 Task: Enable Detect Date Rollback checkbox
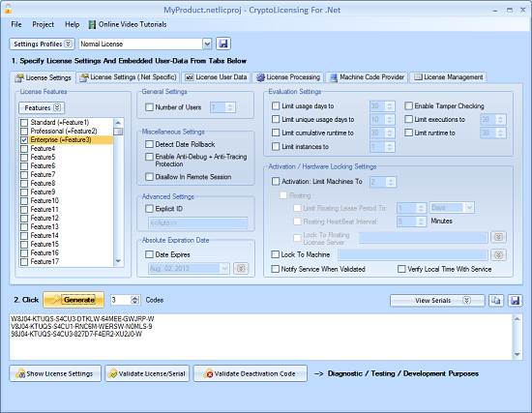tap(149, 144)
